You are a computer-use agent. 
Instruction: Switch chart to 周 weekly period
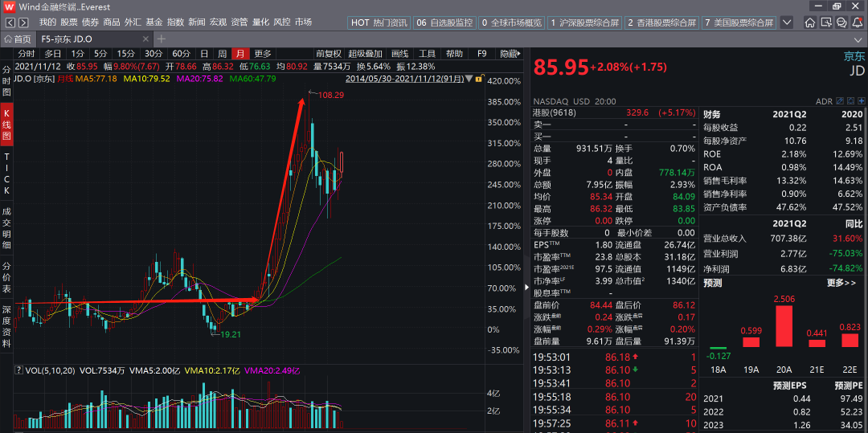[x=222, y=54]
